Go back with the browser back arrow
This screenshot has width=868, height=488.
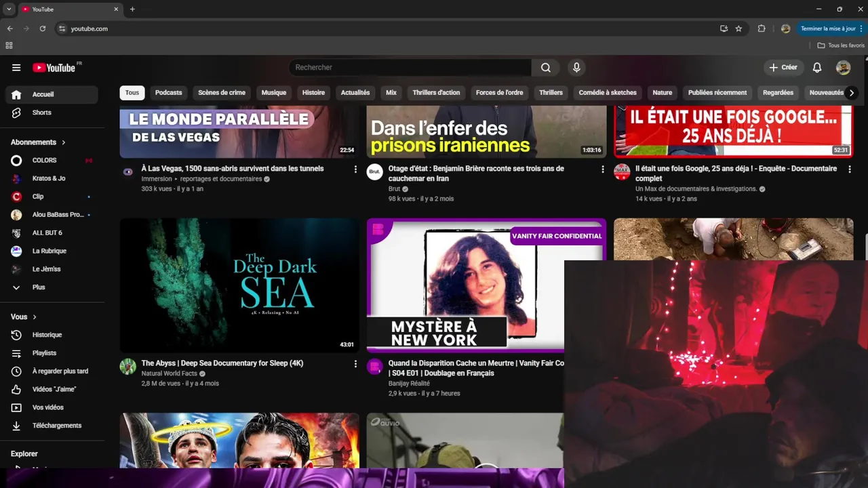[9, 28]
